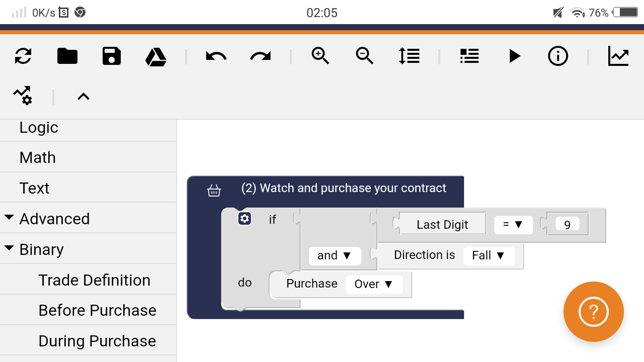Open help via the orange question button

pos(594,312)
